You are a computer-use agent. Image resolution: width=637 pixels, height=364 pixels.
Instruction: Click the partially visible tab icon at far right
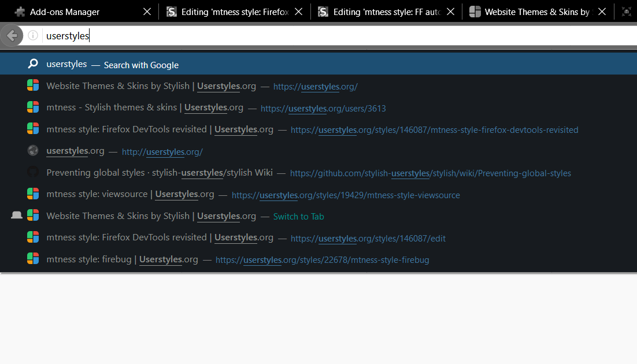click(626, 12)
